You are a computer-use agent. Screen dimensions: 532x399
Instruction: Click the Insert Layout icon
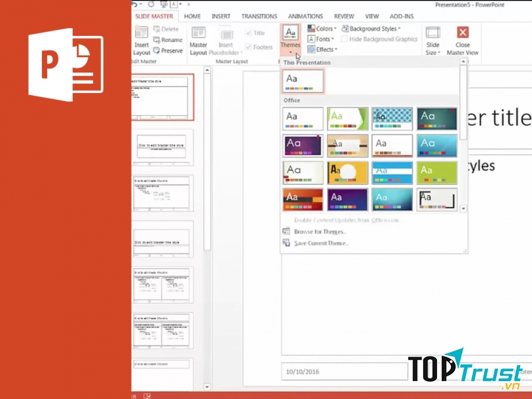pos(140,32)
